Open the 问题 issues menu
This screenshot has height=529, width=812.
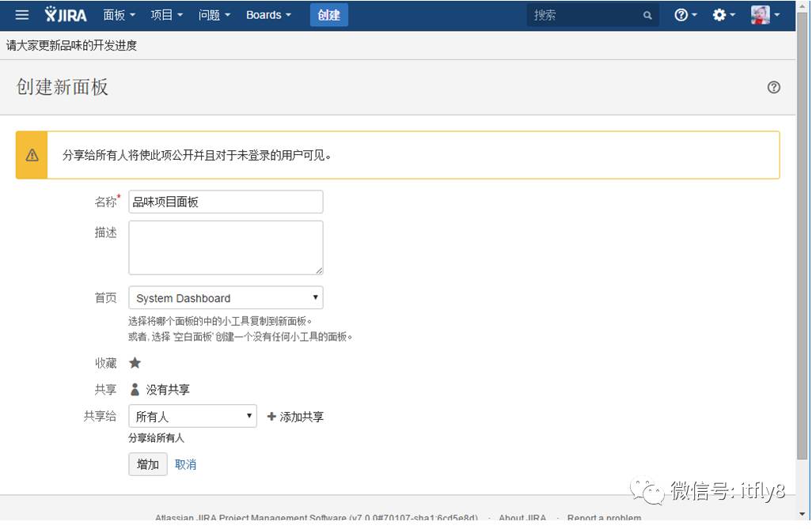(x=214, y=15)
